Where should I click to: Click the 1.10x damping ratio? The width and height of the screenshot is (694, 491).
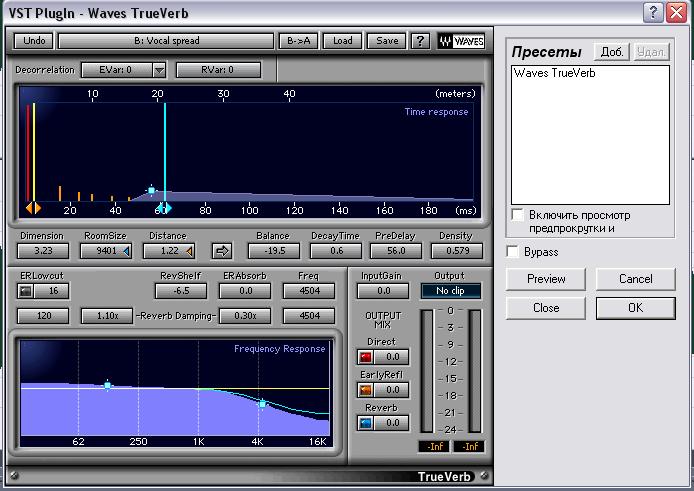(x=107, y=316)
